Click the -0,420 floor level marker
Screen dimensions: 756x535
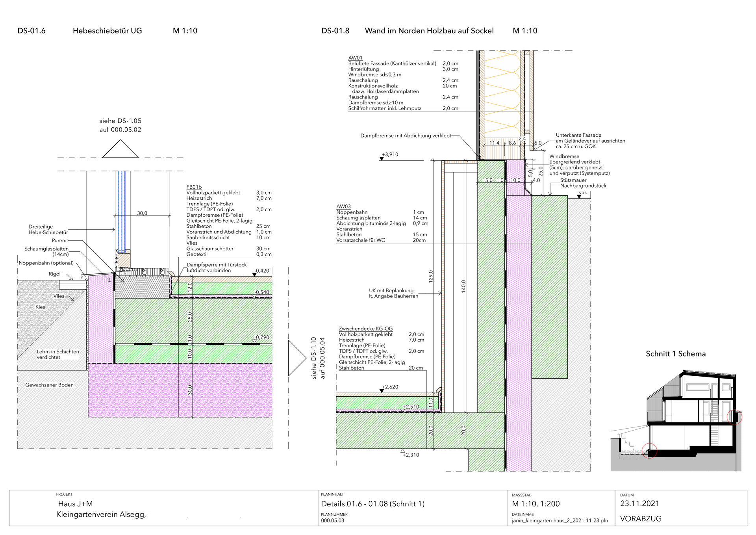[x=254, y=275]
